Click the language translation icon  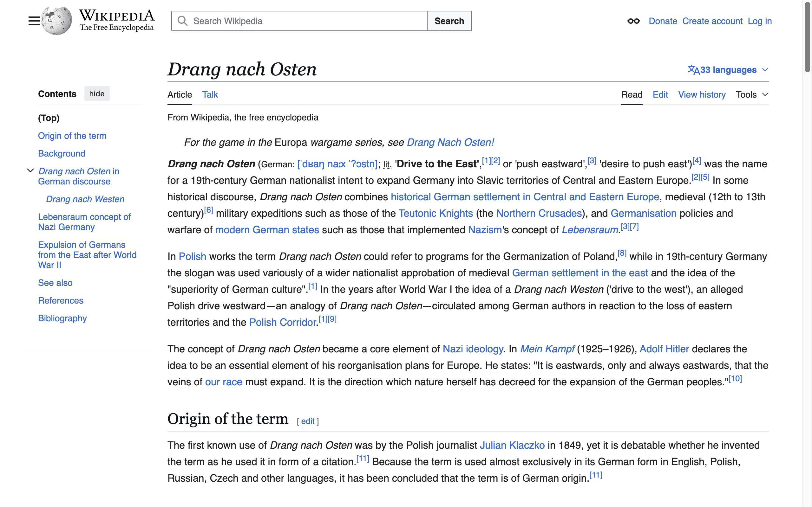[x=693, y=70]
